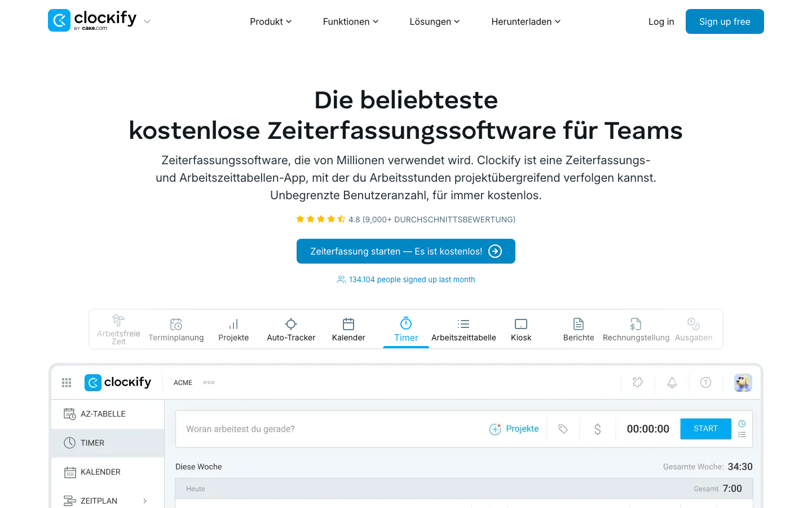Screen dimensions: 812x508
Task: Open TIMER in the sidebar
Action: [x=108, y=443]
